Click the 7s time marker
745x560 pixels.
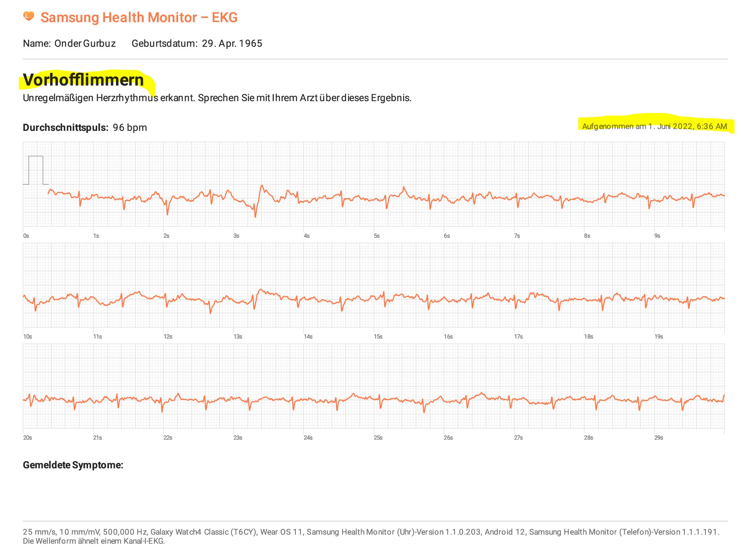[517, 236]
